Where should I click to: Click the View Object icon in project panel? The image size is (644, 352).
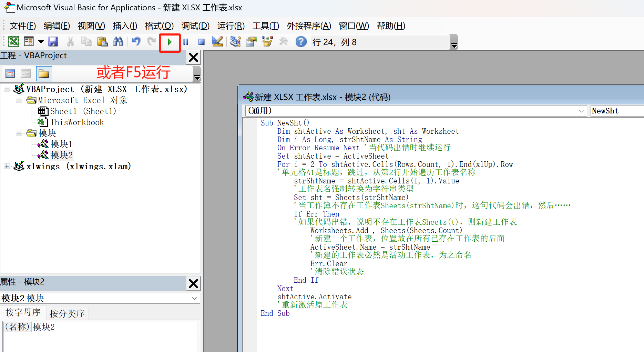(x=26, y=73)
